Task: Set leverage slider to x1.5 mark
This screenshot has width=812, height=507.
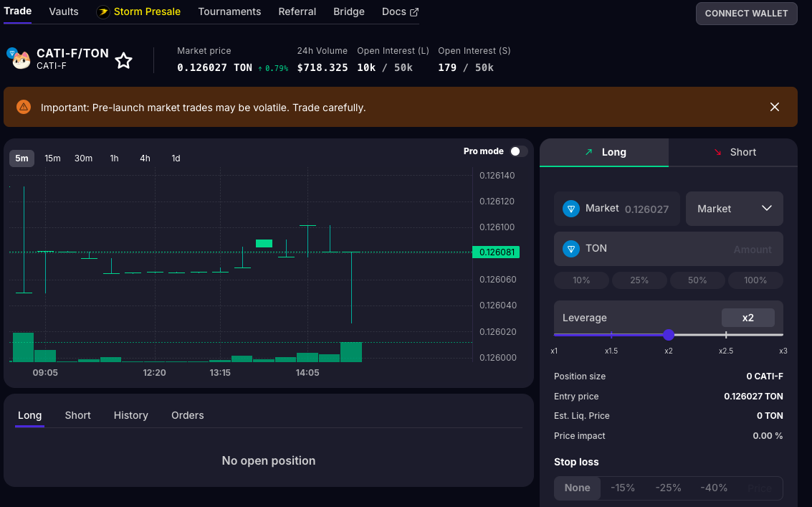Action: pyautogui.click(x=611, y=335)
